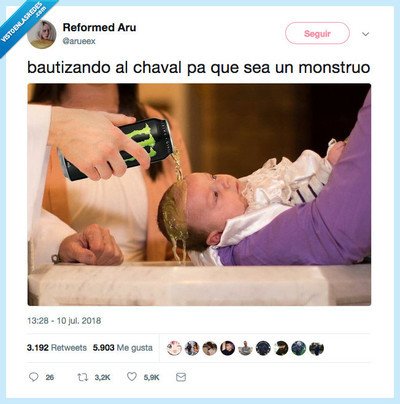Viewport: 400px width, 404px height.
Task: Click the Seguir follow button
Action: point(317,33)
